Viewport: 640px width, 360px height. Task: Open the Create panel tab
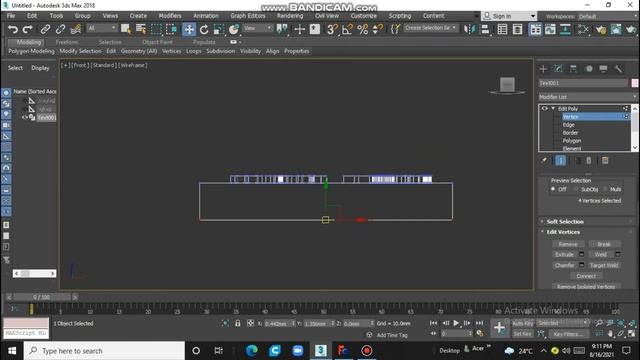[x=543, y=69]
